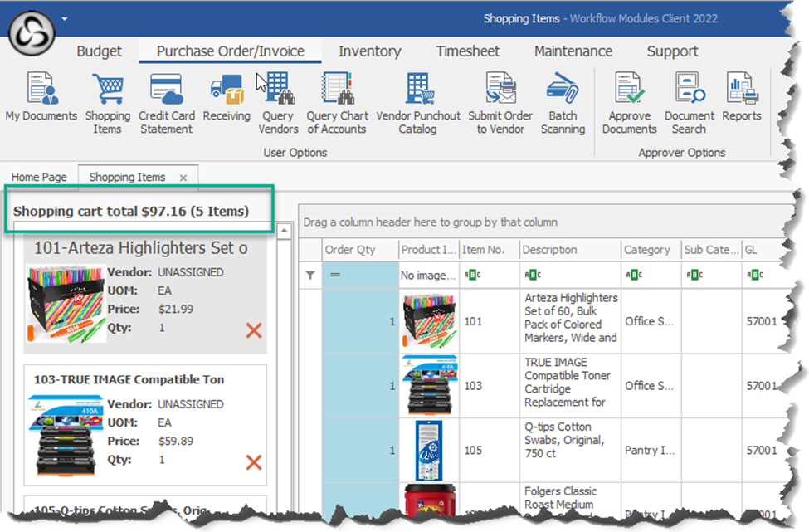Click the Category column header
Image resolution: width=809 pixels, height=532 pixels.
(646, 250)
